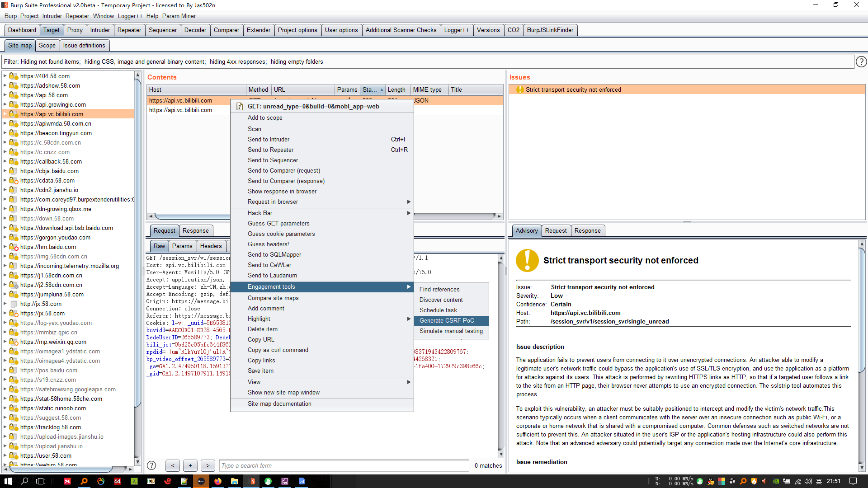Expand the https://api.58.com tree node
The width and height of the screenshot is (868, 488).
(5, 95)
